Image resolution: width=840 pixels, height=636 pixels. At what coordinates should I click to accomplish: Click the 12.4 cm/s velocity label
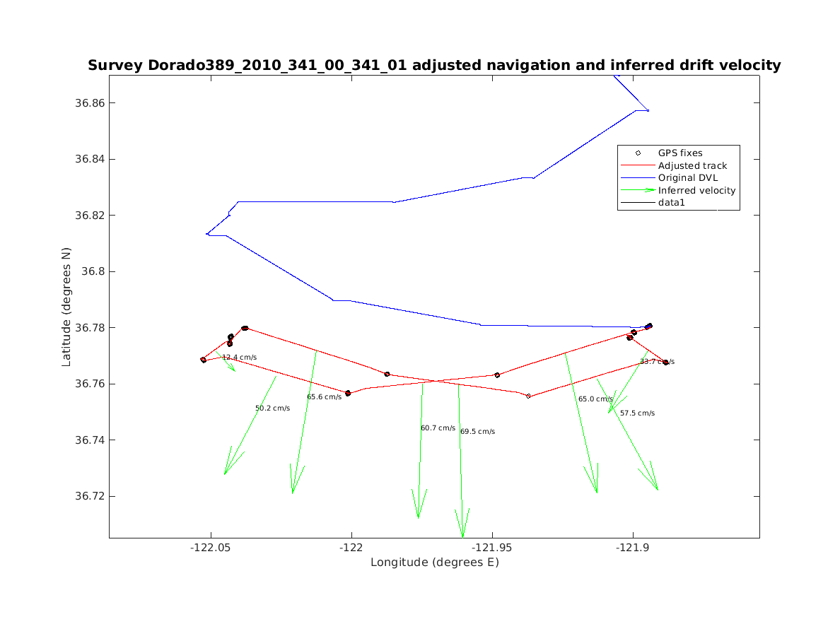[x=239, y=358]
